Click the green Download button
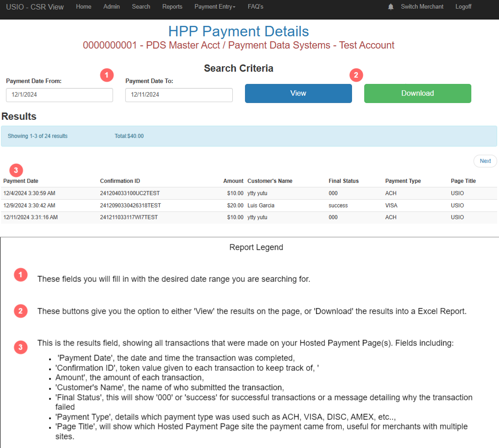 pos(417,94)
